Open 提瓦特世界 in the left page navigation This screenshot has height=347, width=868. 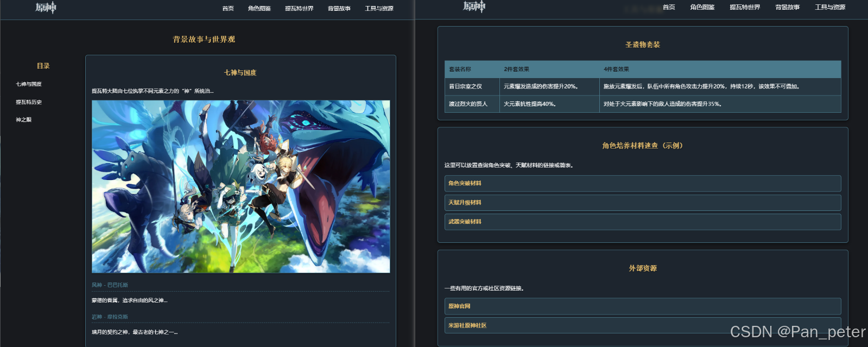(299, 8)
